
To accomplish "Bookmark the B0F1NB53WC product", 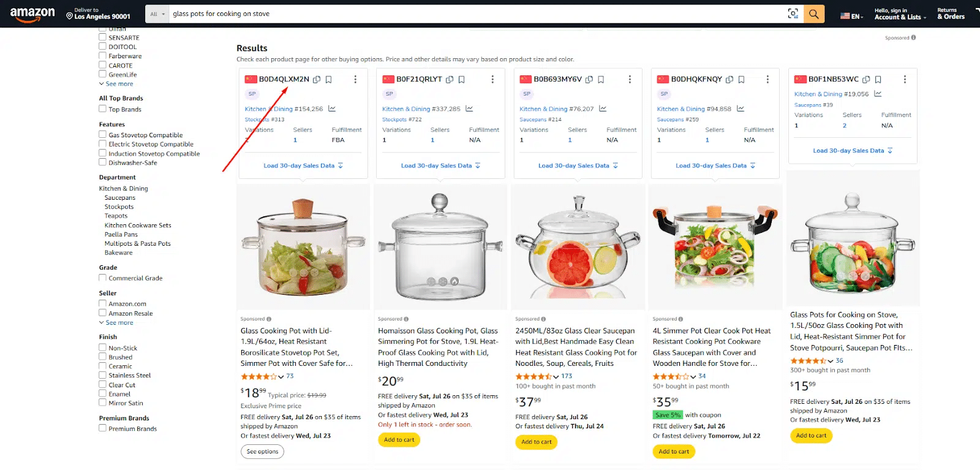I will tap(878, 80).
